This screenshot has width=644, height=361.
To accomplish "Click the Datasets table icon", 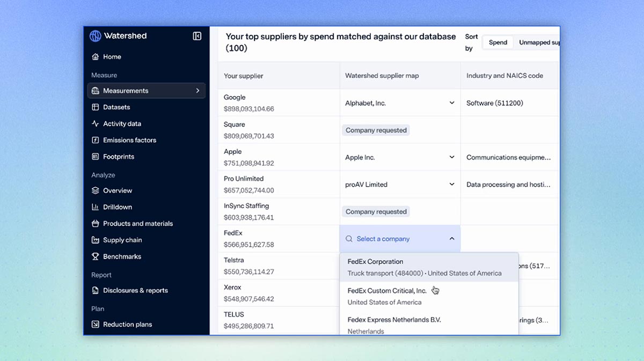I will click(x=96, y=107).
